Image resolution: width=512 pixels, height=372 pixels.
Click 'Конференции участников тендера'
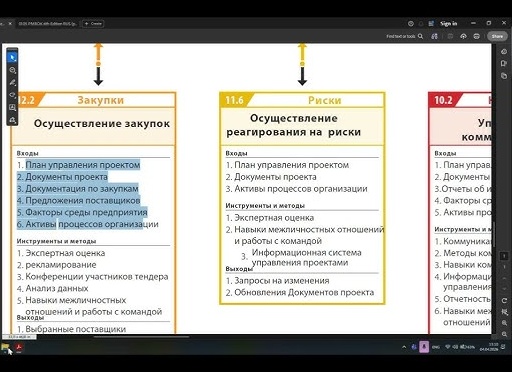click(x=97, y=277)
